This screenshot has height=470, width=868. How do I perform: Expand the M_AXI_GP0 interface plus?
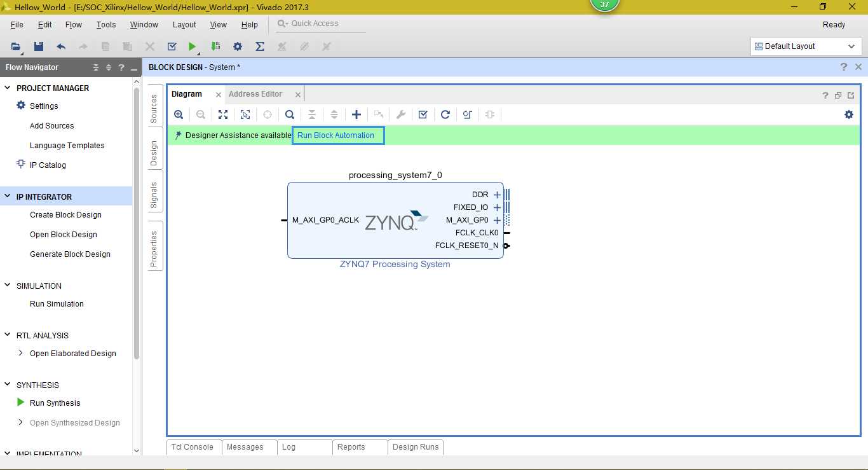tap(497, 220)
